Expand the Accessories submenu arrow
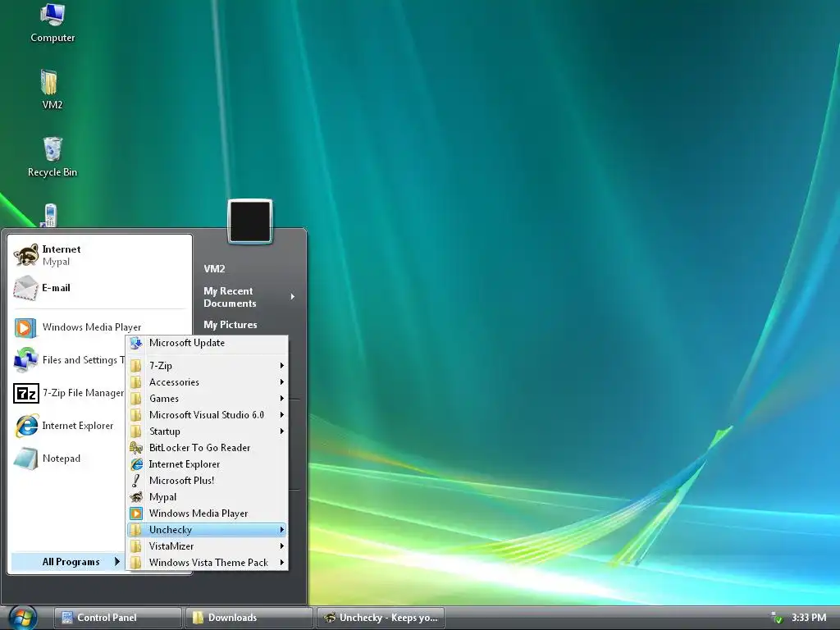This screenshot has width=840, height=630. 281,382
